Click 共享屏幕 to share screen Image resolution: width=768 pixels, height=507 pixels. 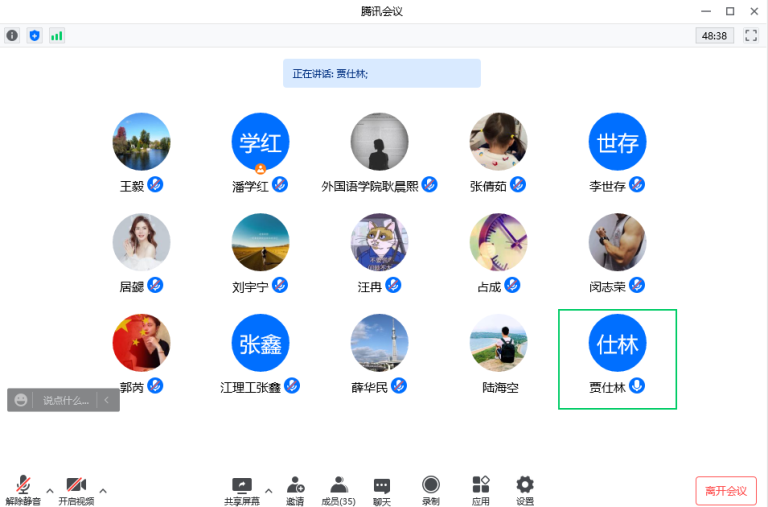tap(241, 490)
